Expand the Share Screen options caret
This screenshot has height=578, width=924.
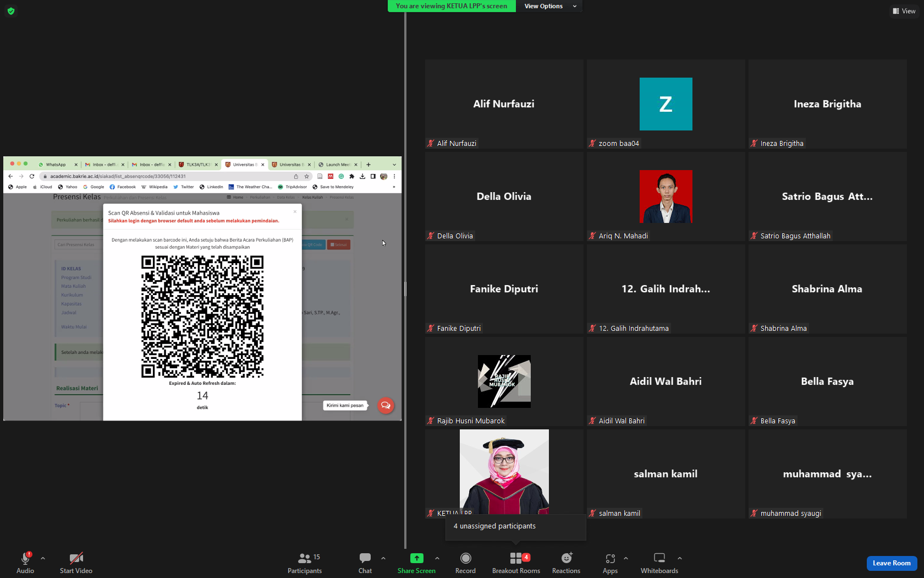[437, 558]
